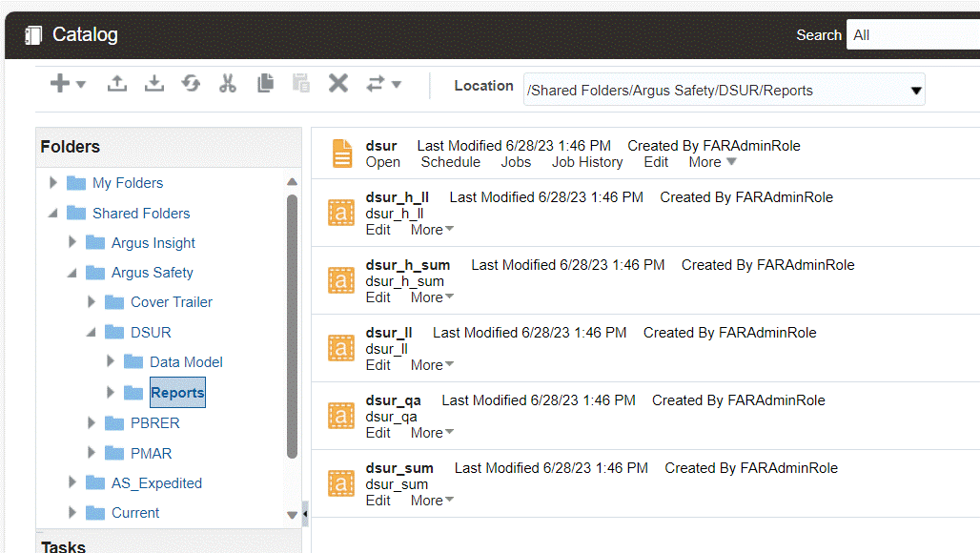Open the Location path dropdown

pos(915,91)
